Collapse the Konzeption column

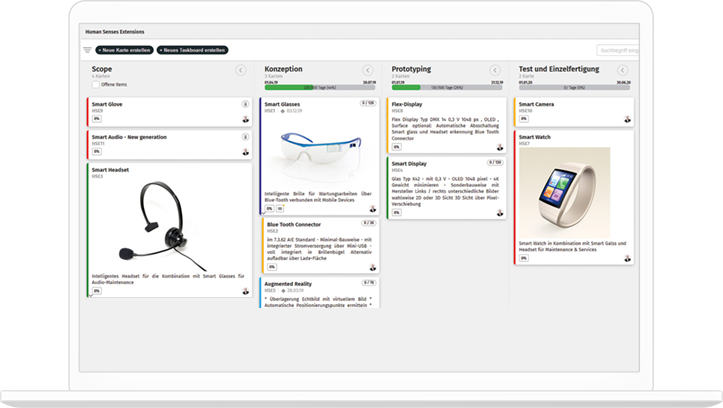(x=368, y=70)
